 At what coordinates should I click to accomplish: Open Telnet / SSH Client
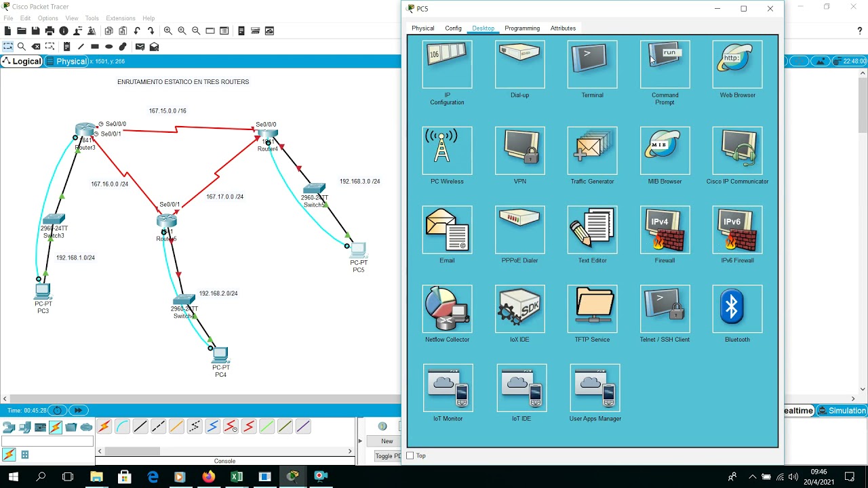665,309
